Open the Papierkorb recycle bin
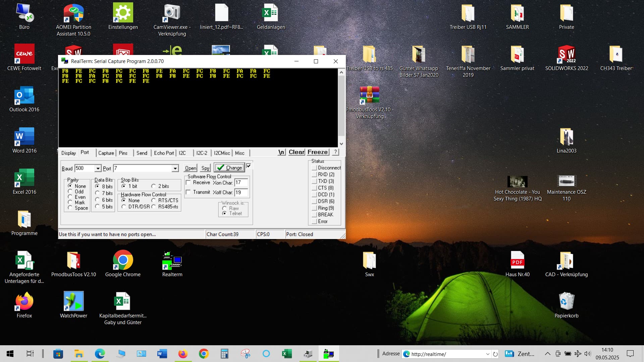Viewport: 644px width, 362px height. tap(567, 305)
